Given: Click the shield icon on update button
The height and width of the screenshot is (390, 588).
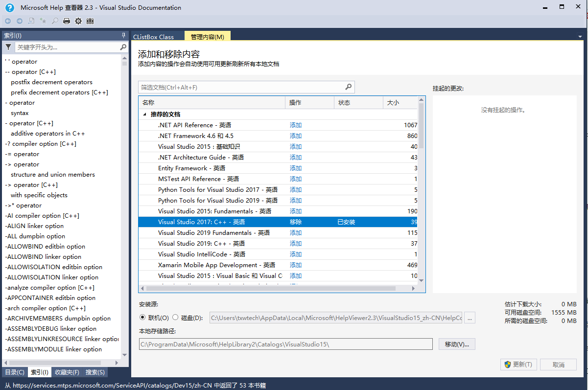Looking at the screenshot, I should click(508, 365).
